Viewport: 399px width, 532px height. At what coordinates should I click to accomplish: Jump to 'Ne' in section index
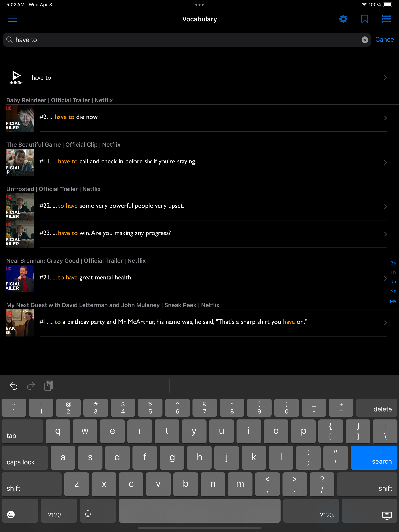[393, 291]
